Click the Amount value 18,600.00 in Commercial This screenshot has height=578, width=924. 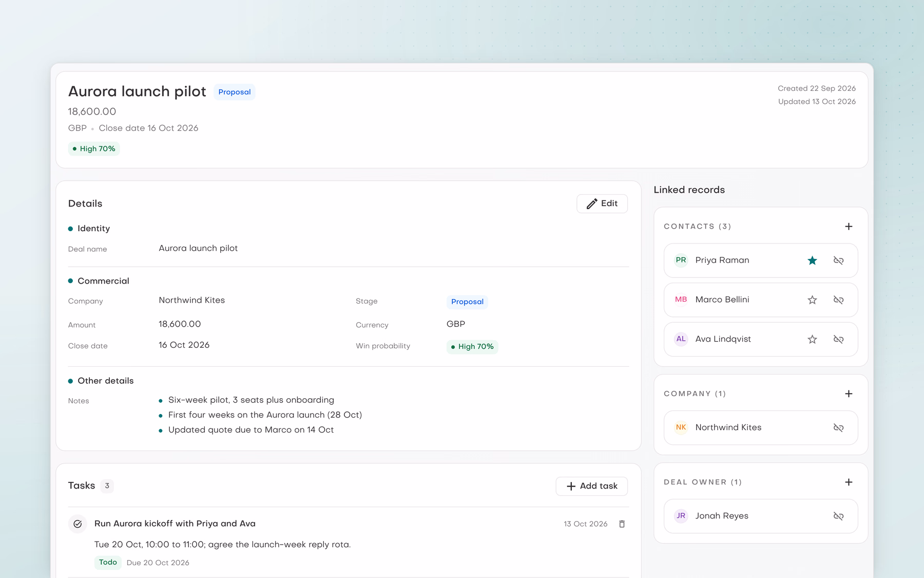click(x=180, y=324)
